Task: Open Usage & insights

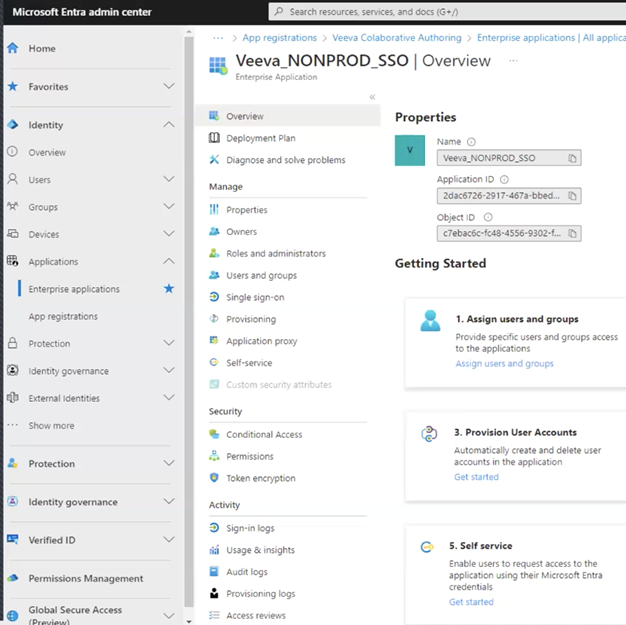Action: pos(260,550)
